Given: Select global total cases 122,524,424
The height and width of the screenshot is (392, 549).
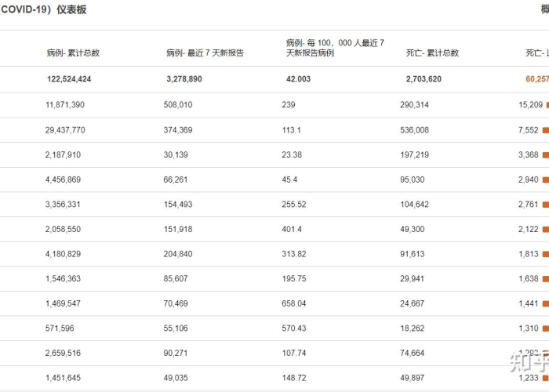Looking at the screenshot, I should point(69,79).
